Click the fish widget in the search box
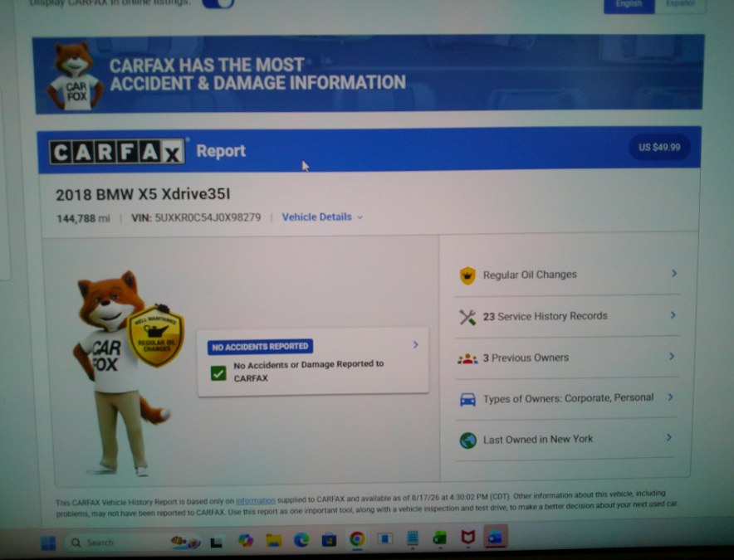The height and width of the screenshot is (560, 734). tap(185, 542)
